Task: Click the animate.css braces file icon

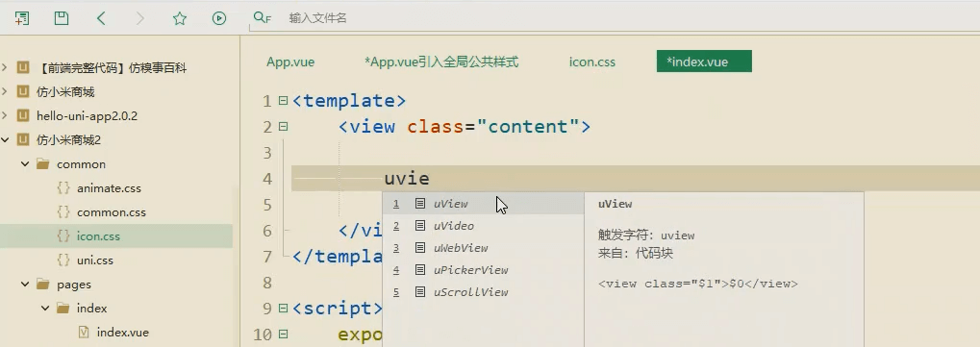Action: point(63,187)
